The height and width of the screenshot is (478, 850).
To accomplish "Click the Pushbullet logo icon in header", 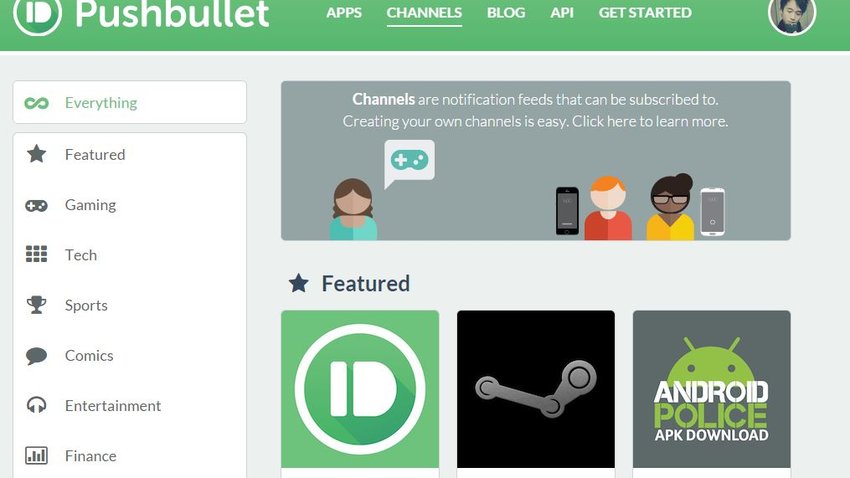I will [37, 15].
